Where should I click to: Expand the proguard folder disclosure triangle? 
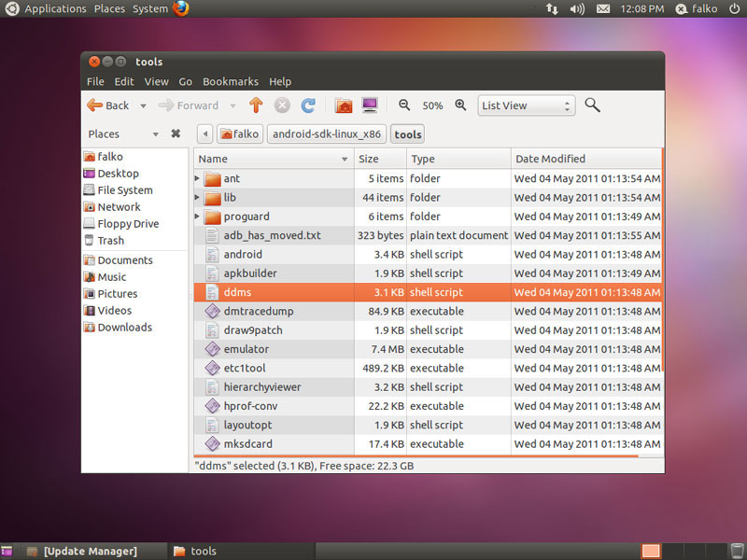pyautogui.click(x=198, y=217)
